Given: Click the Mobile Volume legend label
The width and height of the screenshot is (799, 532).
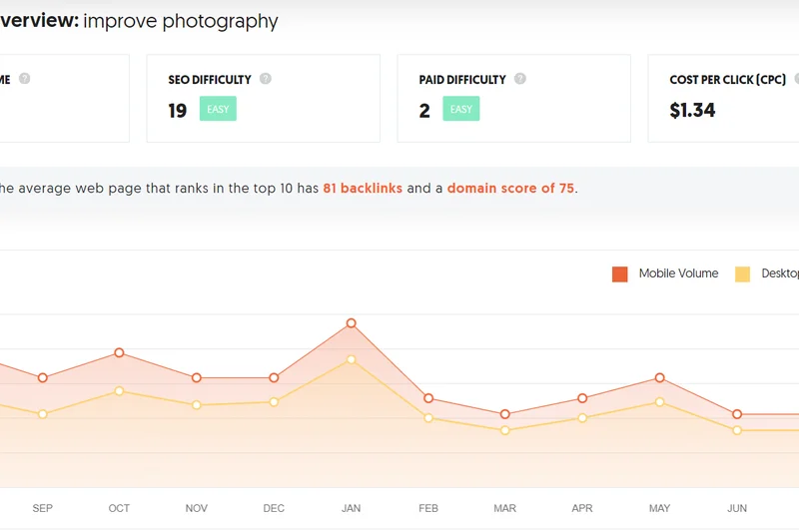Looking at the screenshot, I should pyautogui.click(x=678, y=273).
